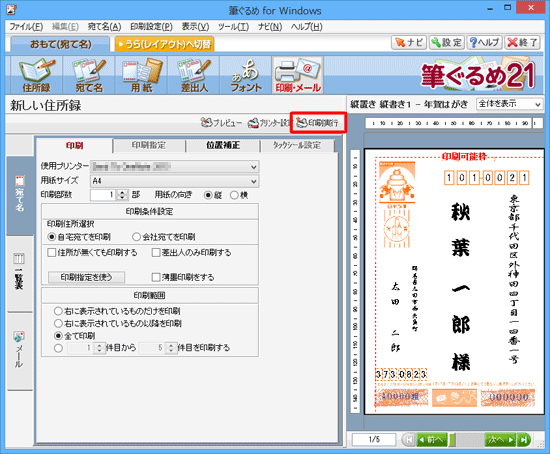
Task: Open the 宛て名(A) menu
Action: (104, 27)
